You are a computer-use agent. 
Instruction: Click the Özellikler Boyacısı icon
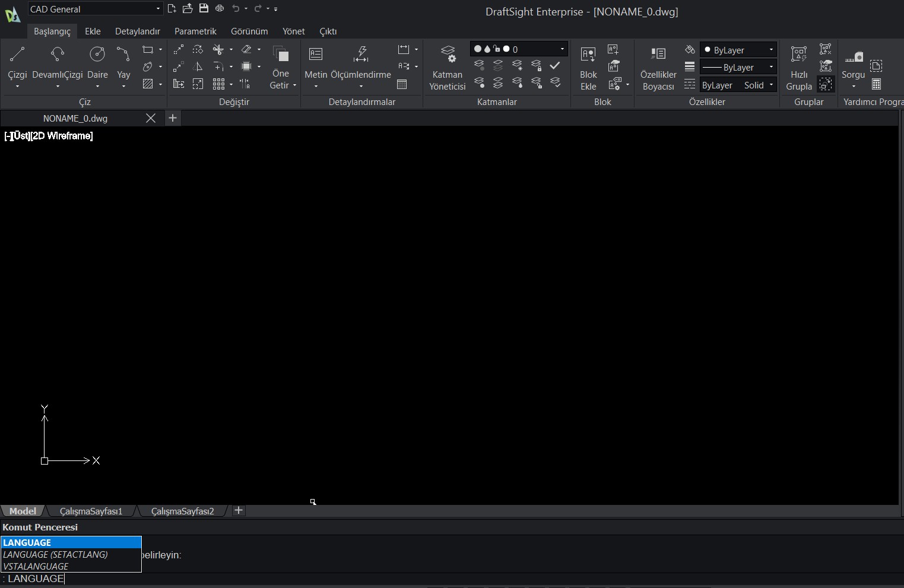click(x=658, y=55)
